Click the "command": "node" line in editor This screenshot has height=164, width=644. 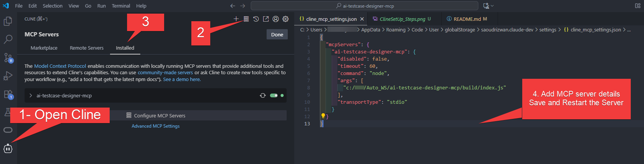coord(363,73)
